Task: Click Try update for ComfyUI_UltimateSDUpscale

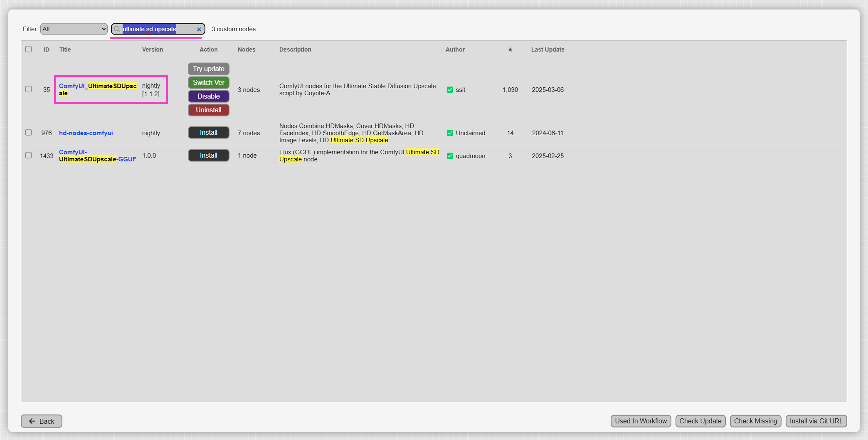Action: coord(209,69)
